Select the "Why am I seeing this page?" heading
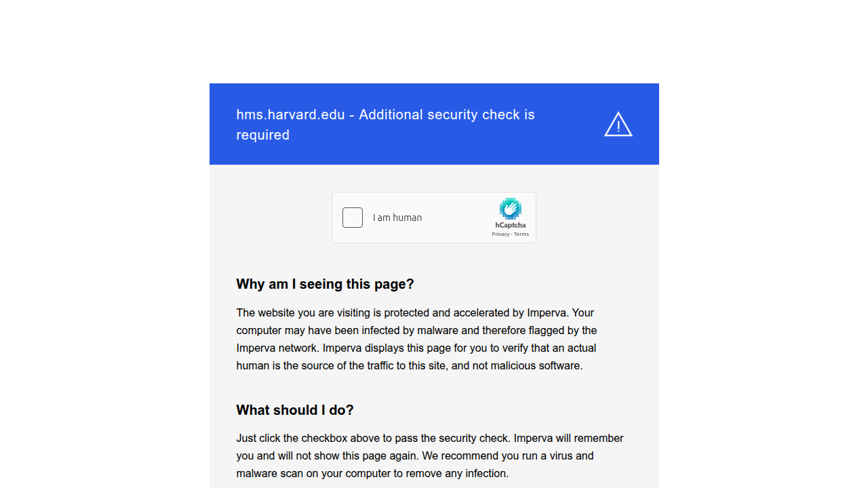 (325, 284)
